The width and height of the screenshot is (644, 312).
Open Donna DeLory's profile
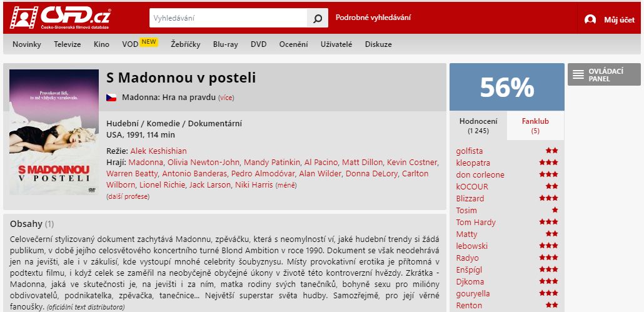point(371,174)
